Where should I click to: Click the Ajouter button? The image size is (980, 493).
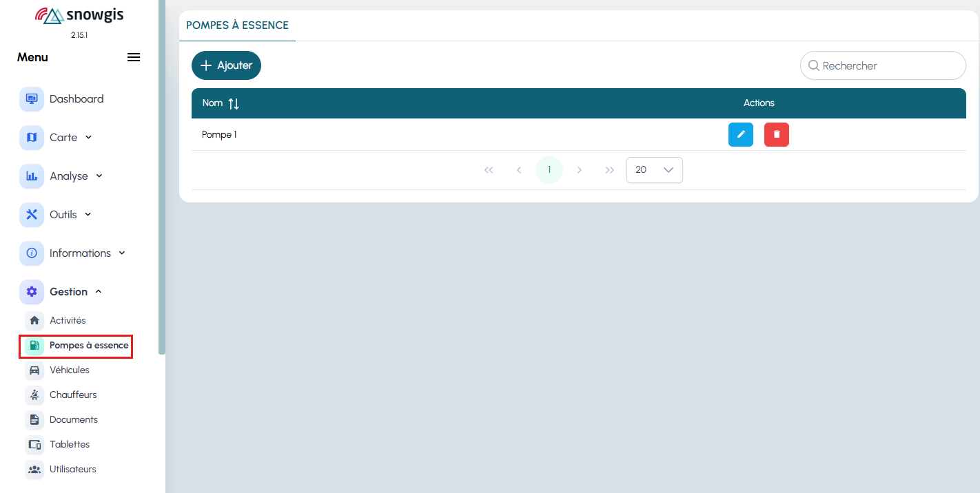(x=226, y=65)
